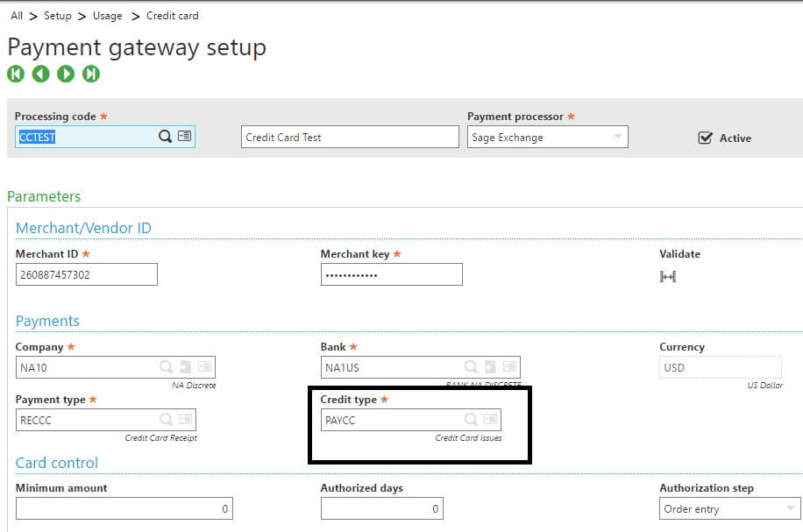Select Usage in the breadcrumb
The width and height of the screenshot is (803, 532).
tap(107, 15)
